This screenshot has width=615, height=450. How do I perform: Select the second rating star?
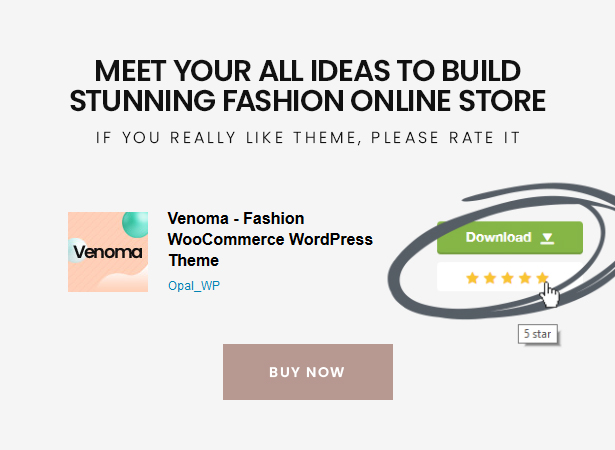coord(490,277)
